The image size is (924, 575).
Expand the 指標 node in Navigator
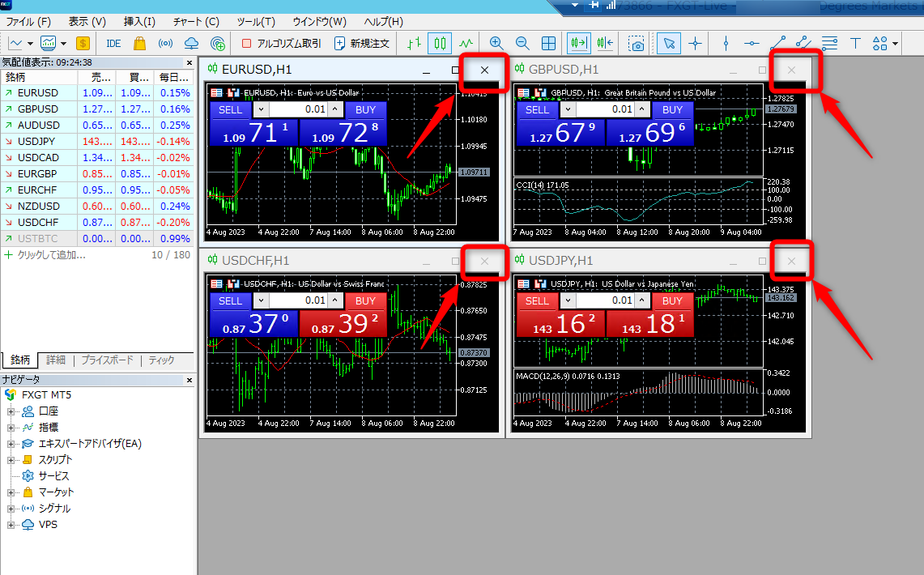point(11,428)
